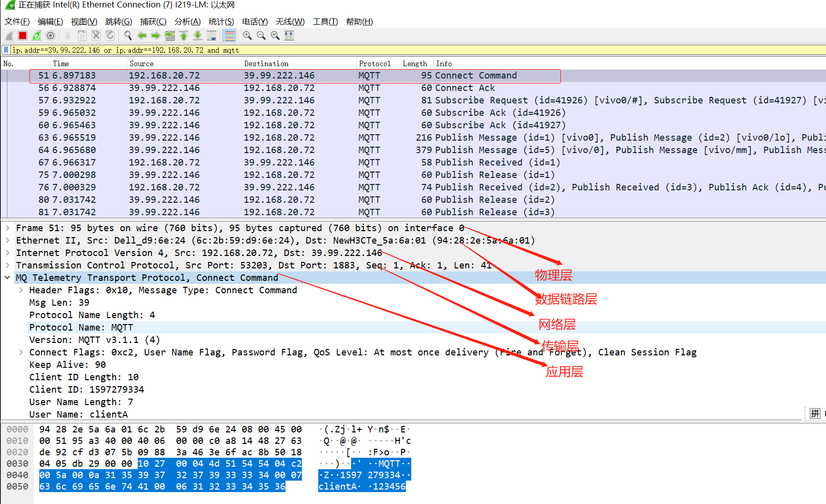Toggle auto-scroll during live capture

(x=211, y=36)
